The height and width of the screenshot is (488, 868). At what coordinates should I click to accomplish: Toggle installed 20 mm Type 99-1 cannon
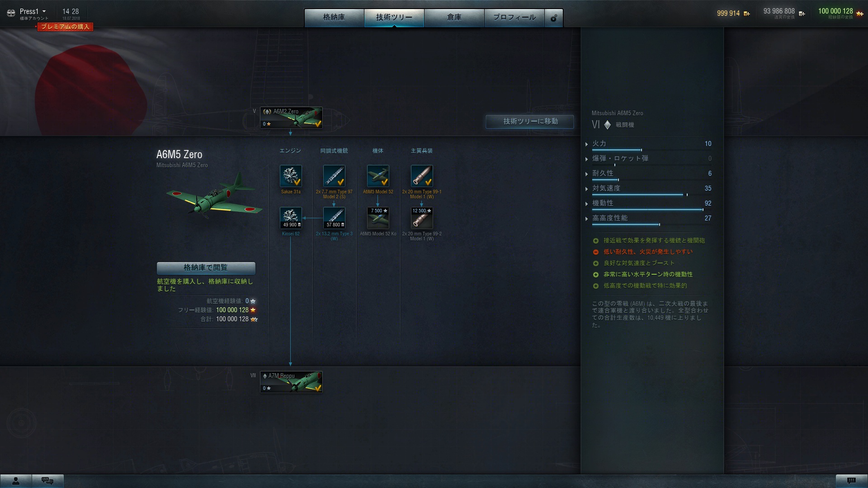421,176
